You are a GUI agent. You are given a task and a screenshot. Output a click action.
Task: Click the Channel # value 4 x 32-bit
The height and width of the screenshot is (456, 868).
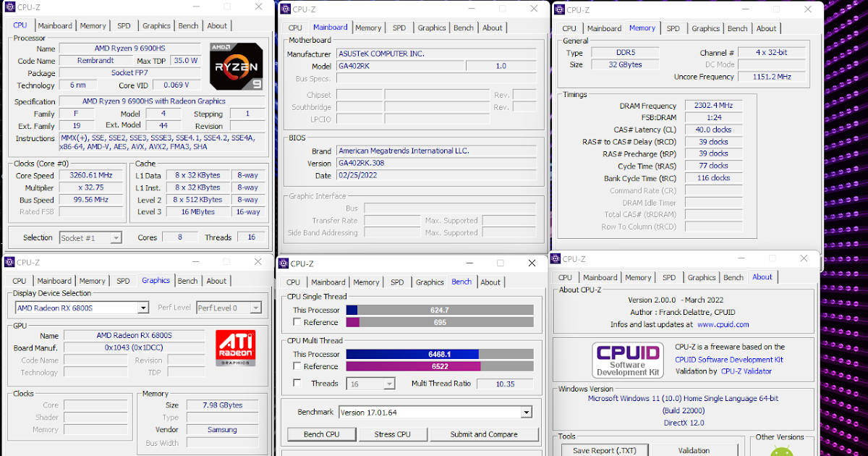point(771,53)
